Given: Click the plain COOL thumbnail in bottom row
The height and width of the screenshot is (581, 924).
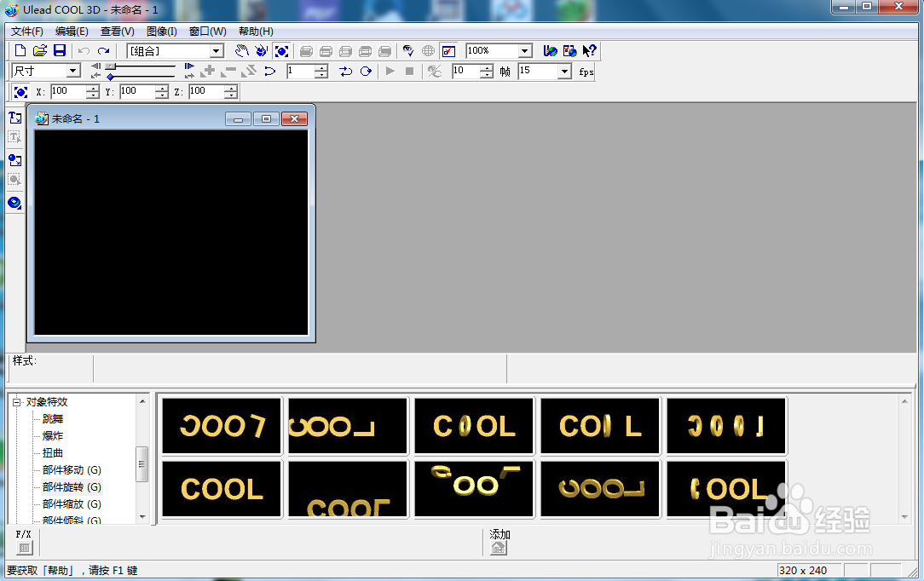Looking at the screenshot, I should 222,489.
